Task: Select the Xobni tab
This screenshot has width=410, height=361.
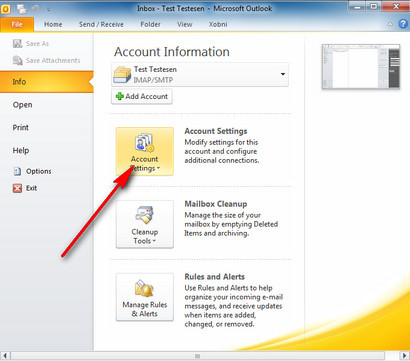Action: (x=218, y=24)
